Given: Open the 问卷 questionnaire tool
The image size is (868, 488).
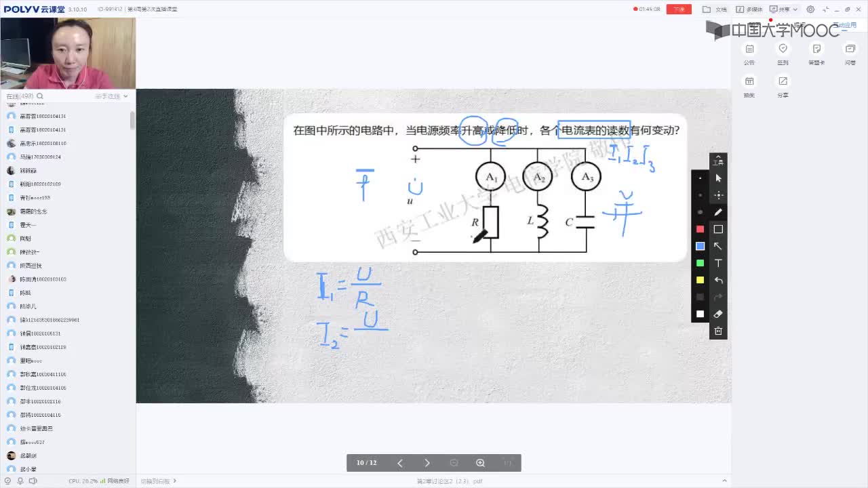Looking at the screenshot, I should (850, 54).
